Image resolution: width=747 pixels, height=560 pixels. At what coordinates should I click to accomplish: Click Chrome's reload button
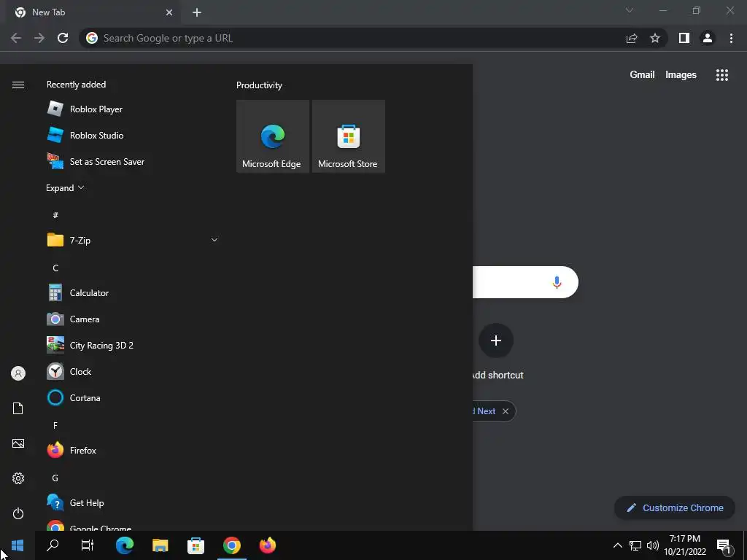[x=63, y=38]
